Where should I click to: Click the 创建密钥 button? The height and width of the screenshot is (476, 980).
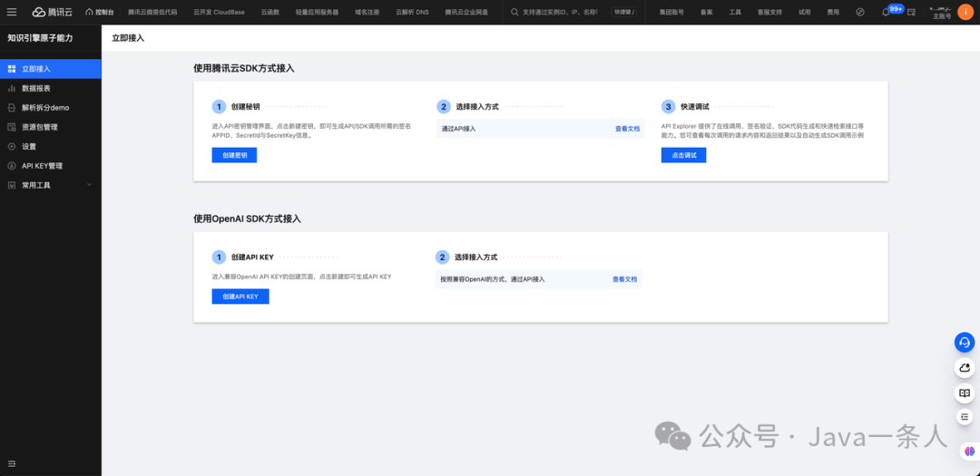[234, 155]
